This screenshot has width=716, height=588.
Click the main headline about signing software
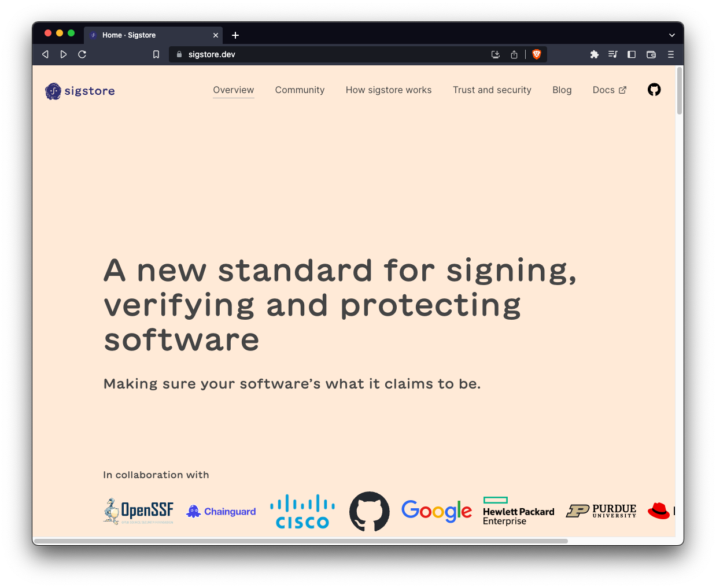coord(341,305)
